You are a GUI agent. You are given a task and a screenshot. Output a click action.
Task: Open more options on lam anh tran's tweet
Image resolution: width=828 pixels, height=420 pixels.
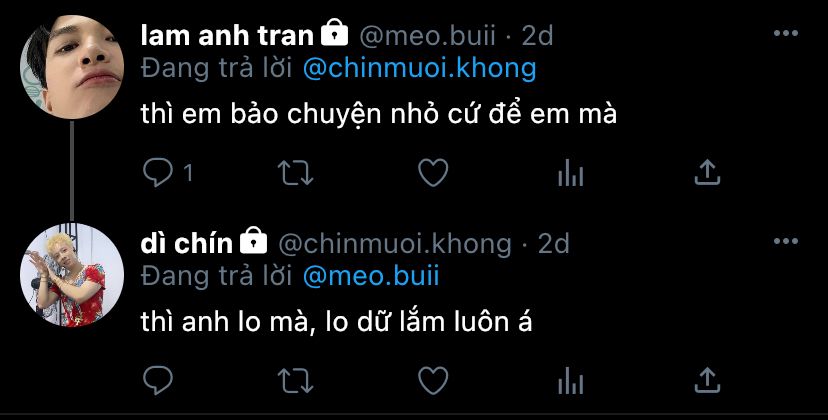[786, 33]
